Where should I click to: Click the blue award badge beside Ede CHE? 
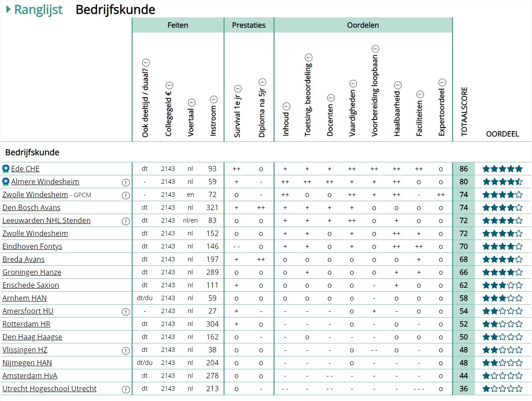coord(6,169)
